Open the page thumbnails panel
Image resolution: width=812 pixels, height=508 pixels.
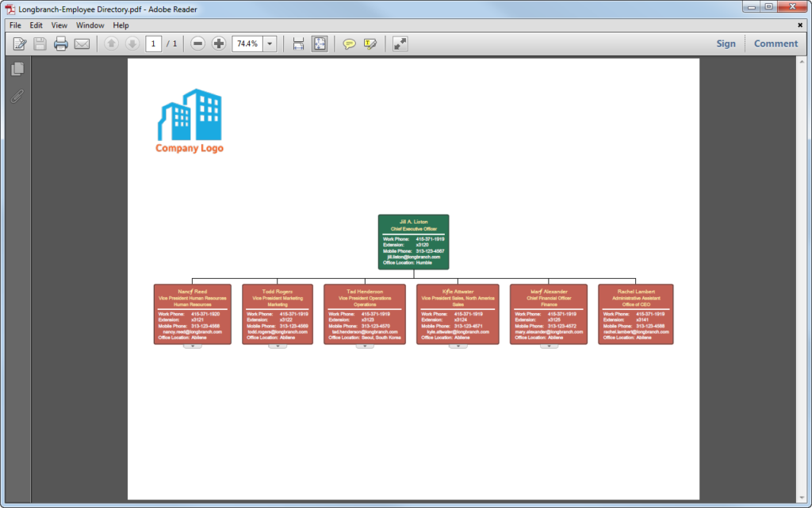click(17, 69)
